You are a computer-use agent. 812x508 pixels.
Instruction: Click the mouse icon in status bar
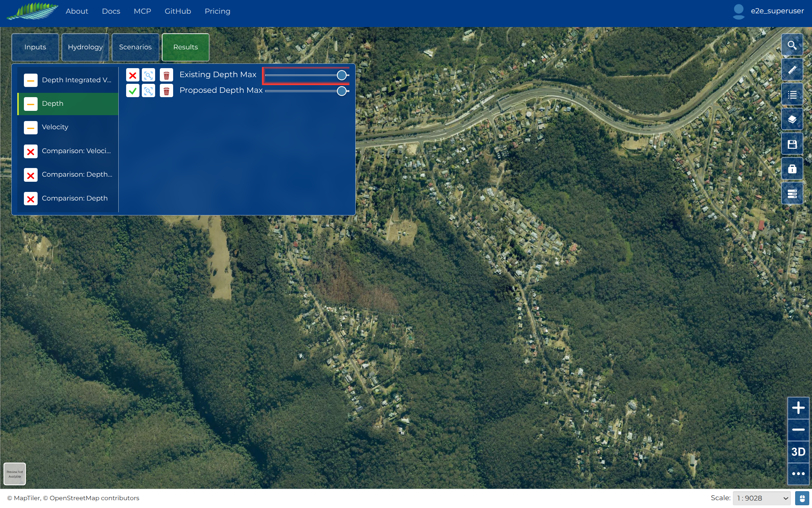802,498
